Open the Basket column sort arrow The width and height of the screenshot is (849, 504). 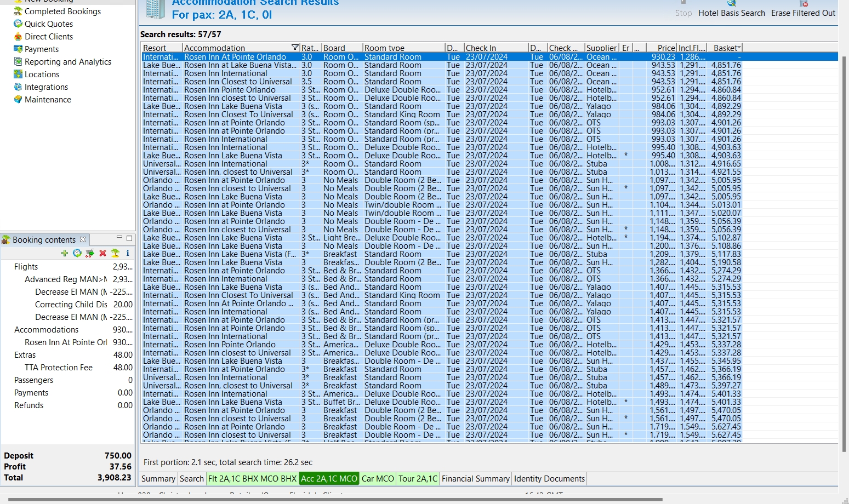(739, 48)
